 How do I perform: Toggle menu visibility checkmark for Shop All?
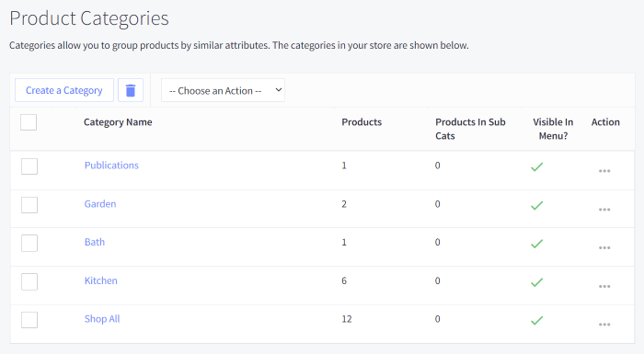point(536,320)
